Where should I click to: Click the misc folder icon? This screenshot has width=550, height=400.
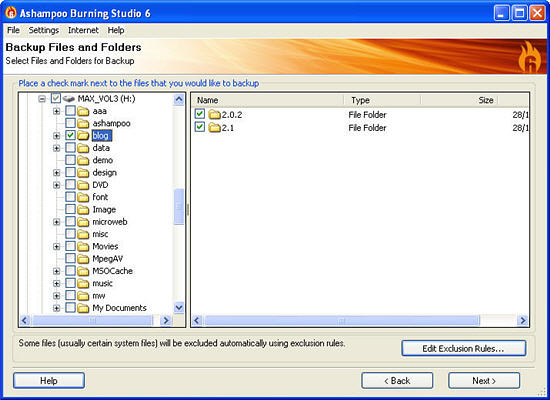(83, 234)
